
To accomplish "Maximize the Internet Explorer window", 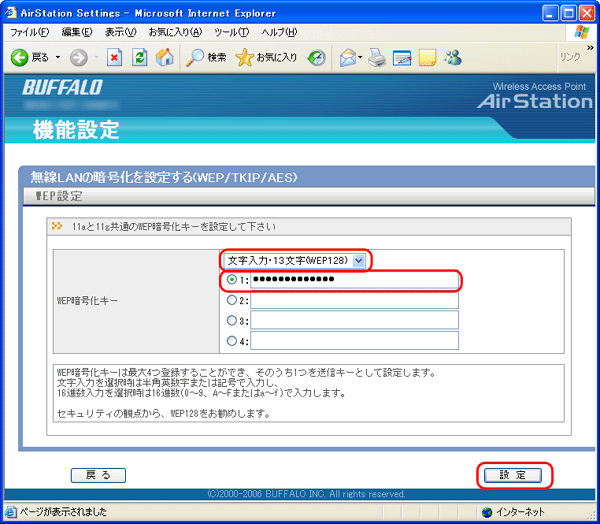I will tap(568, 13).
